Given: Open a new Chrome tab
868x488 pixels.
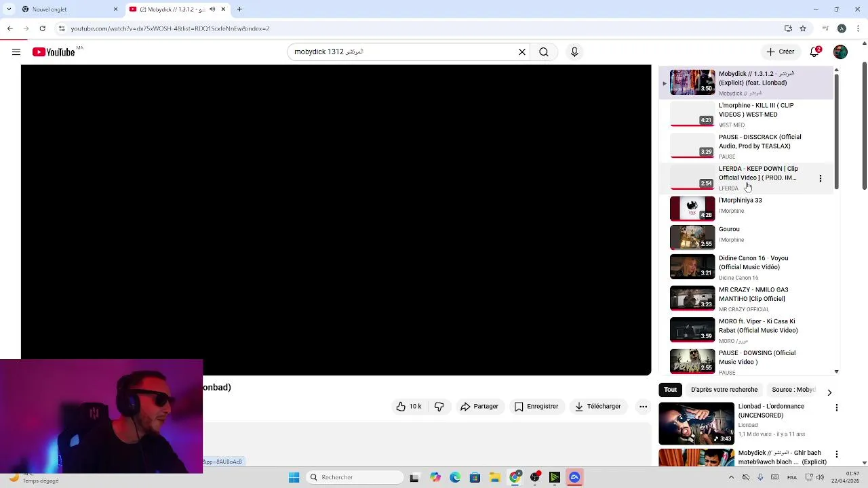Looking at the screenshot, I should [239, 9].
